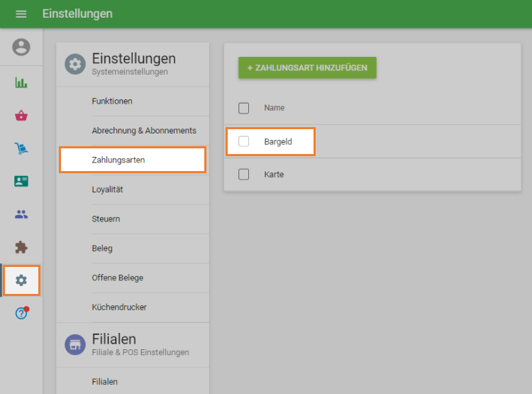Select the Zahlungsarten menu entry
Screen dimensions: 532x394
tap(133, 160)
